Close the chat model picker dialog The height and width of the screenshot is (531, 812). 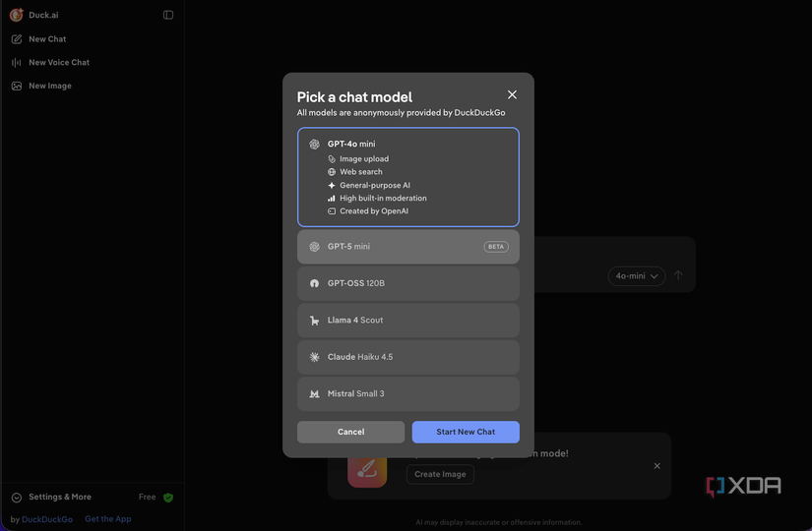(x=512, y=94)
